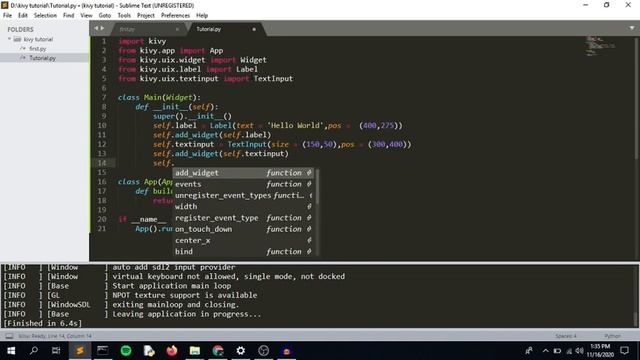This screenshot has width=640, height=360.
Task: Choose width autocomplete suggestion
Action: click(244, 207)
